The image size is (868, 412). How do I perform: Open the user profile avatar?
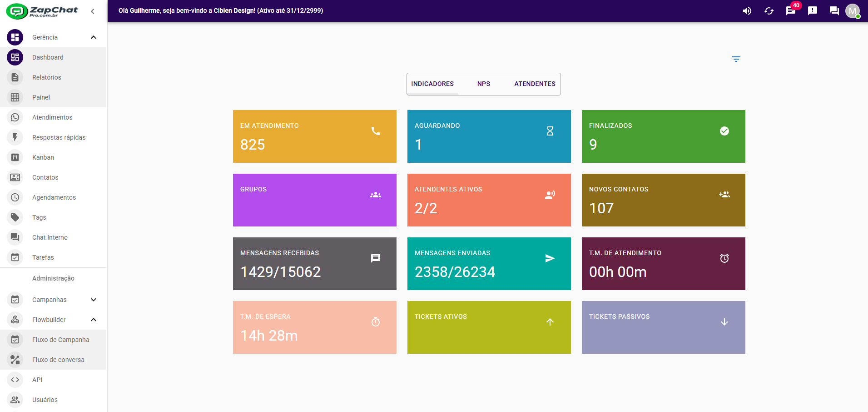point(852,11)
